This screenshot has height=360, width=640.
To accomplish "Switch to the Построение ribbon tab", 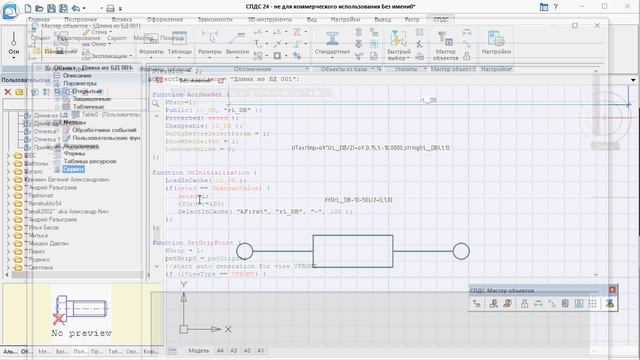I will (x=80, y=20).
